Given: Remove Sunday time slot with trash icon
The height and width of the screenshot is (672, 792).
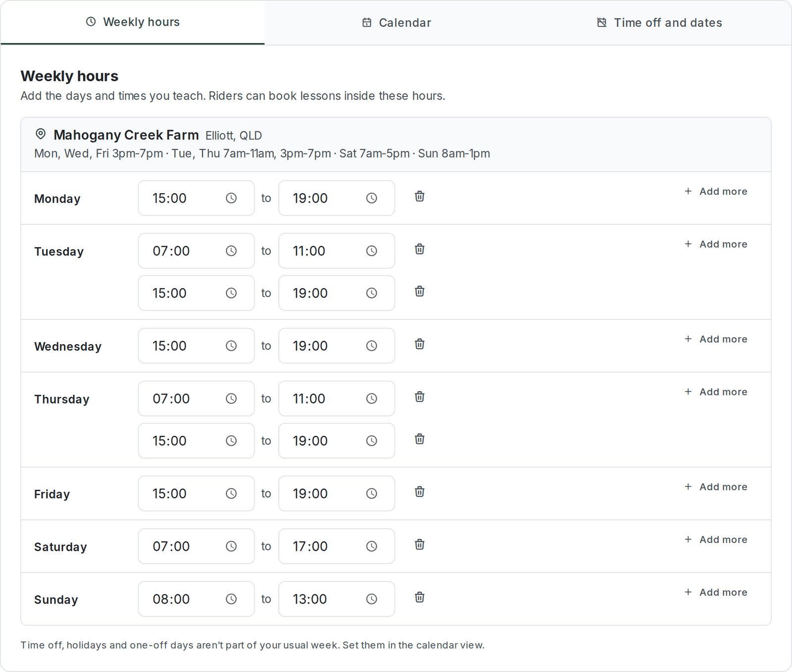Looking at the screenshot, I should pos(419,597).
